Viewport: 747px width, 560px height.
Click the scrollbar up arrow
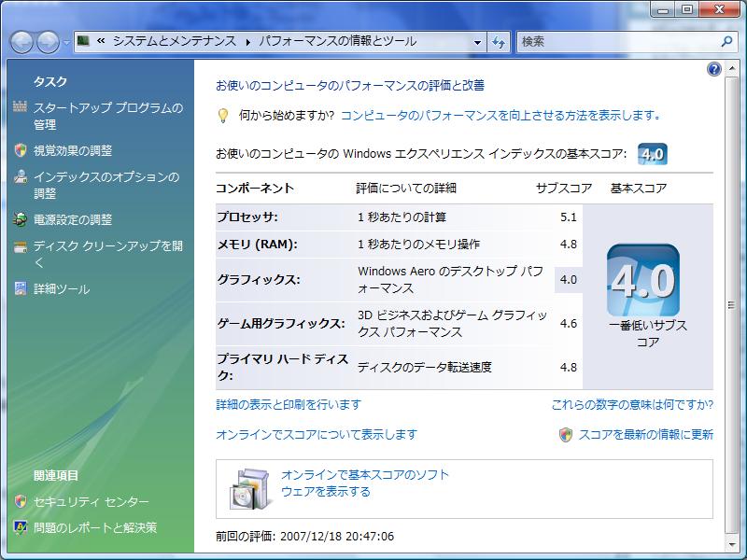click(731, 69)
